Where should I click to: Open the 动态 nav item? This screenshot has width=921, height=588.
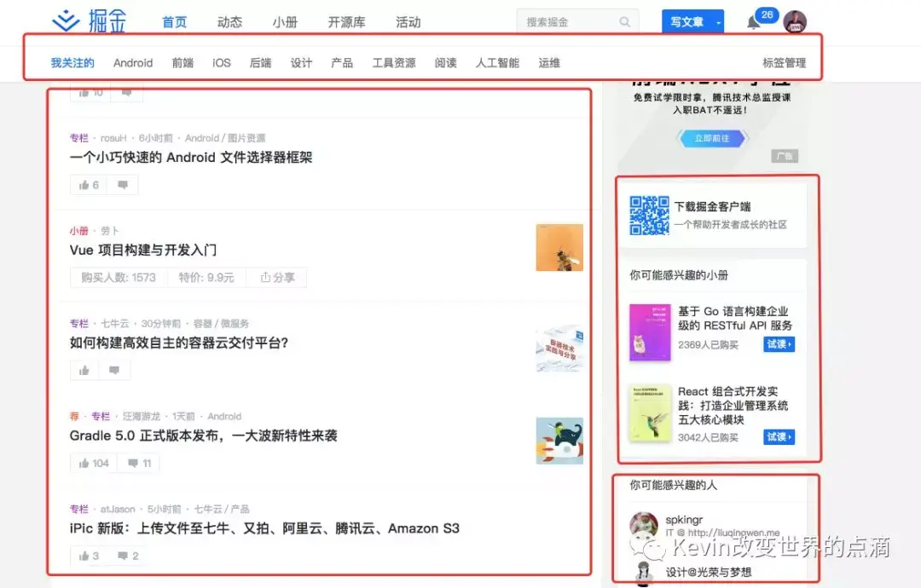point(229,22)
